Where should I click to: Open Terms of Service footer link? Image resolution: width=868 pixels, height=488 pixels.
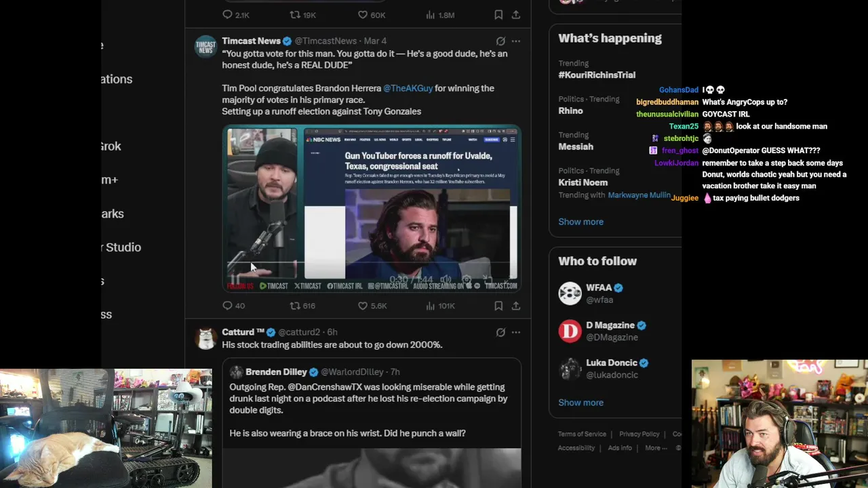click(x=582, y=434)
